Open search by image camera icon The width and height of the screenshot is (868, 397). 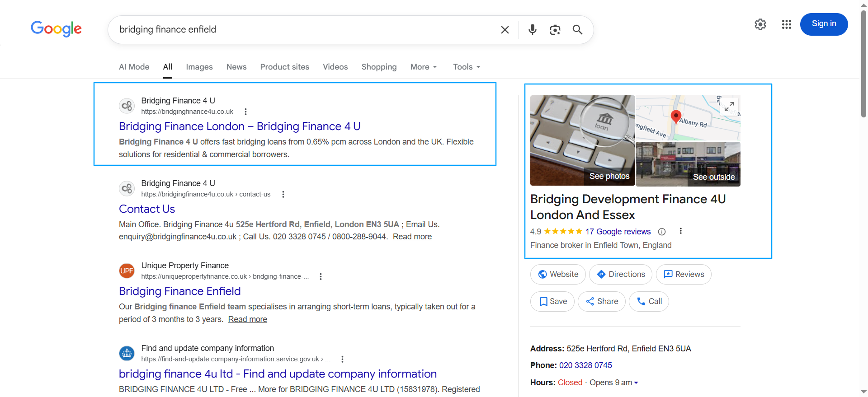pos(555,30)
